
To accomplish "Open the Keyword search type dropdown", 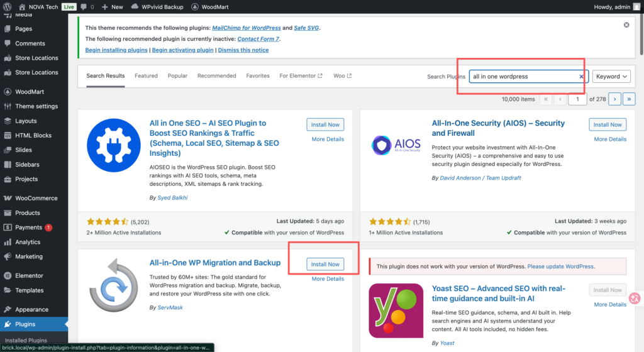I will pos(611,76).
